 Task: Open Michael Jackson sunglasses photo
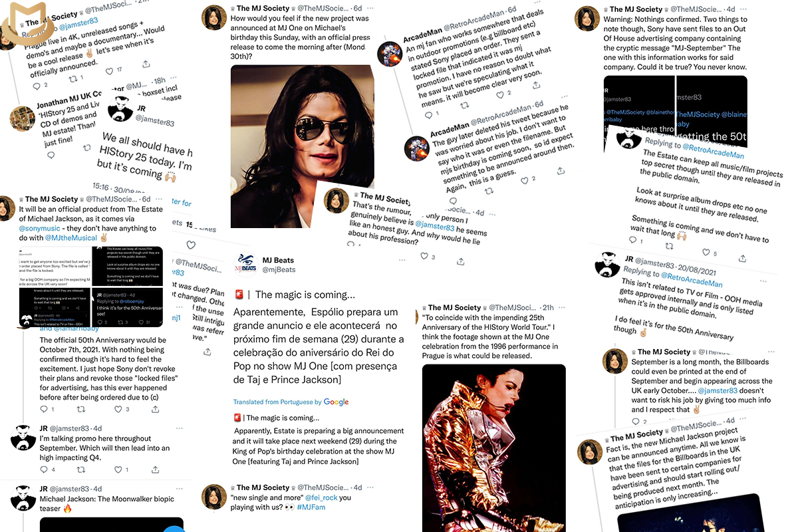pos(303,136)
